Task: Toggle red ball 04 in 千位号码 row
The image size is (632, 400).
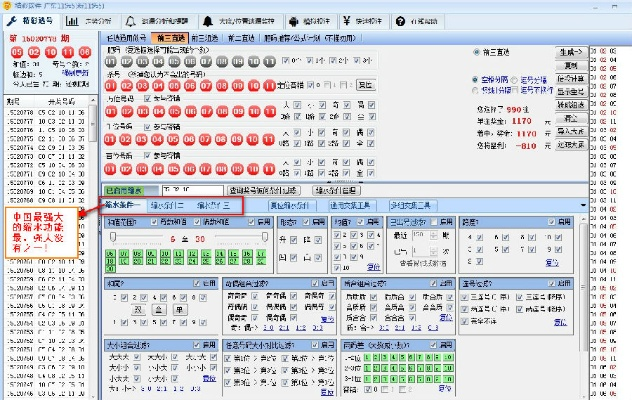Action: [x=157, y=140]
